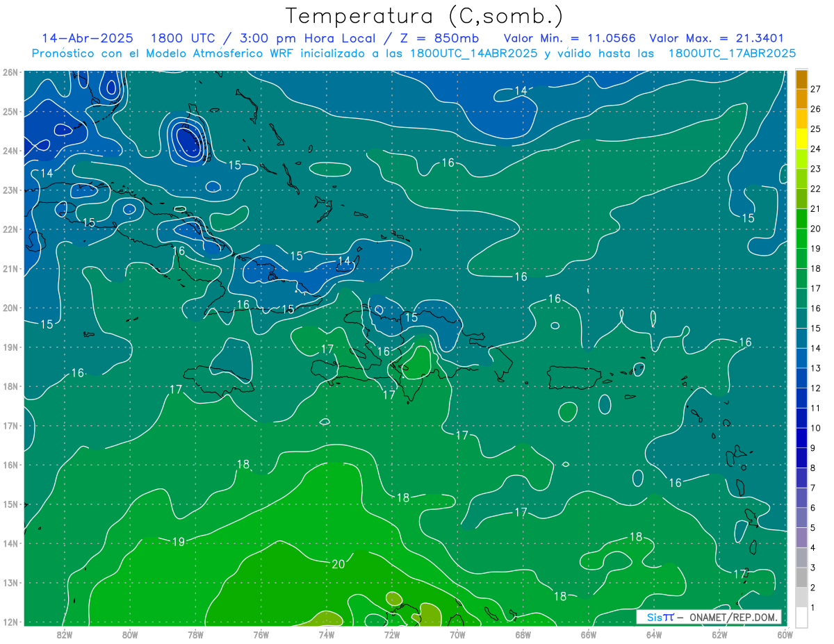Viewport: 834px width, 644px height.
Task: Click the ONAMET/REP.DOM. logo box
Action: click(x=709, y=617)
